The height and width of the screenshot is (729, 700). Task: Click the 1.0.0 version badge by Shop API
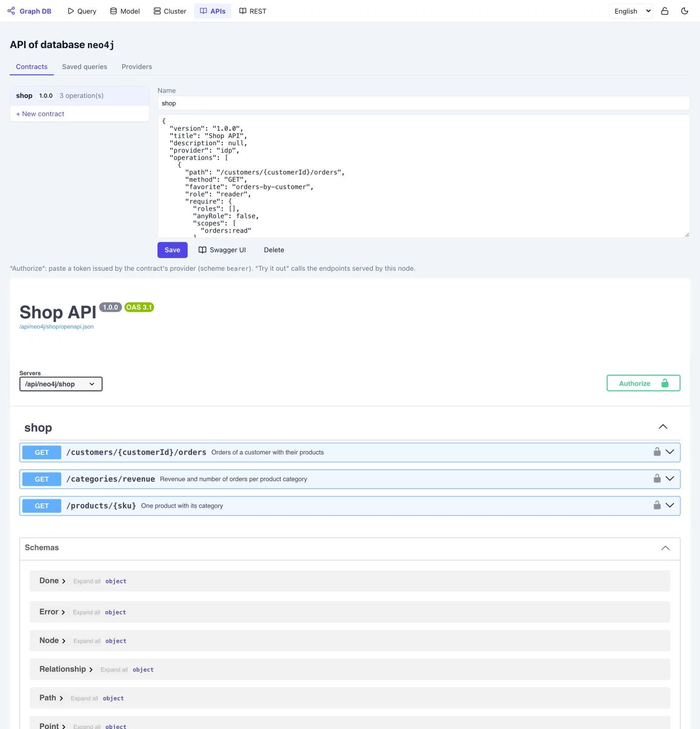[x=111, y=307]
